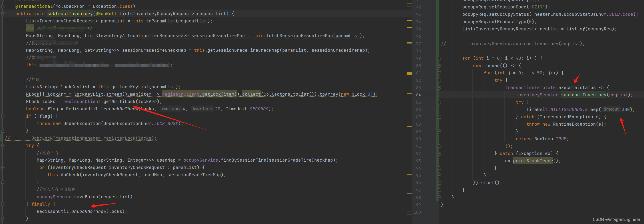Image resolution: width=644 pixels, height=224 pixels.
Task: Click underlined 'reqList' argument on line 84
Action: pos(618,95)
